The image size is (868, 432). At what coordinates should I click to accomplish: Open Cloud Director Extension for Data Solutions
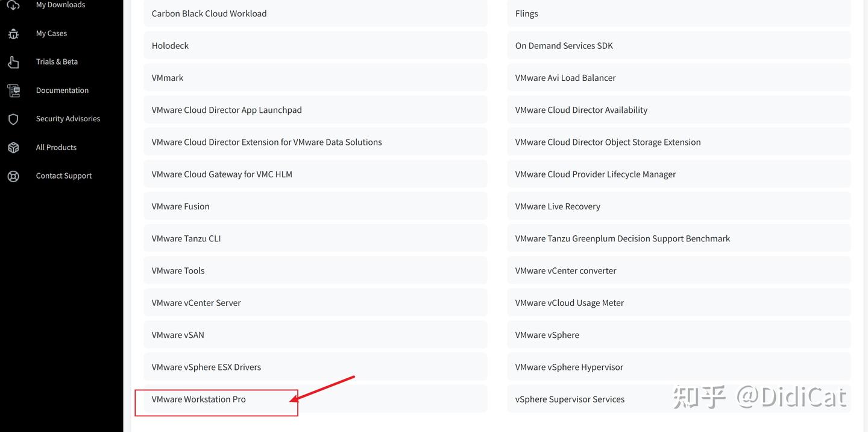315,142
